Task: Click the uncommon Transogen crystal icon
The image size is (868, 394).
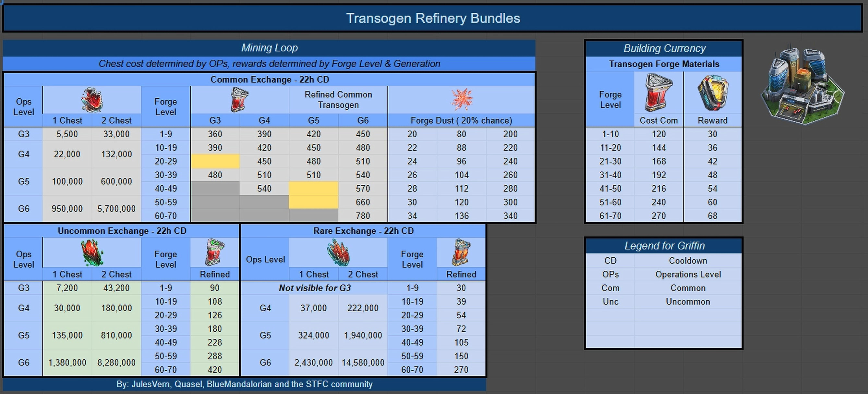Action: pos(92,252)
